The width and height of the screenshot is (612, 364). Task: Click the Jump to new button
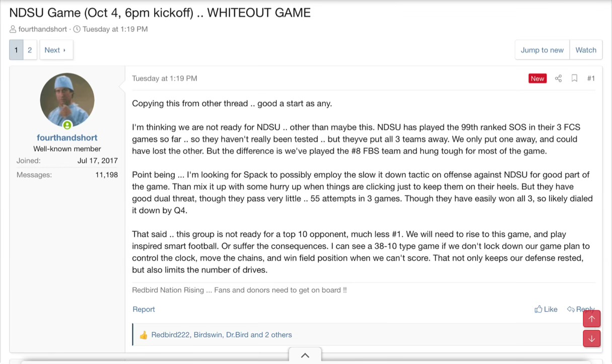(x=542, y=50)
